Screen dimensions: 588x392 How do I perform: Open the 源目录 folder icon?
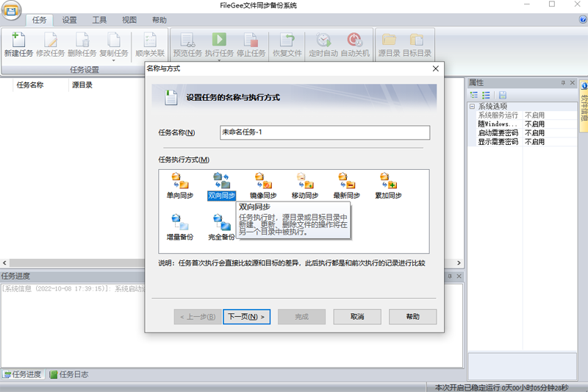pos(389,40)
